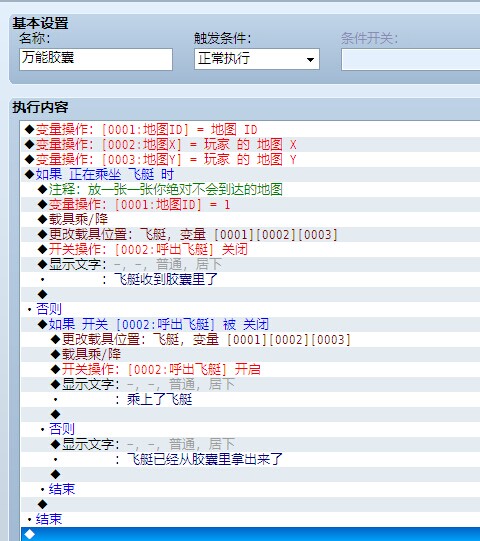Select the inner indented 结束 line
Image resolution: width=480 pixels, height=541 pixels.
pos(250,490)
